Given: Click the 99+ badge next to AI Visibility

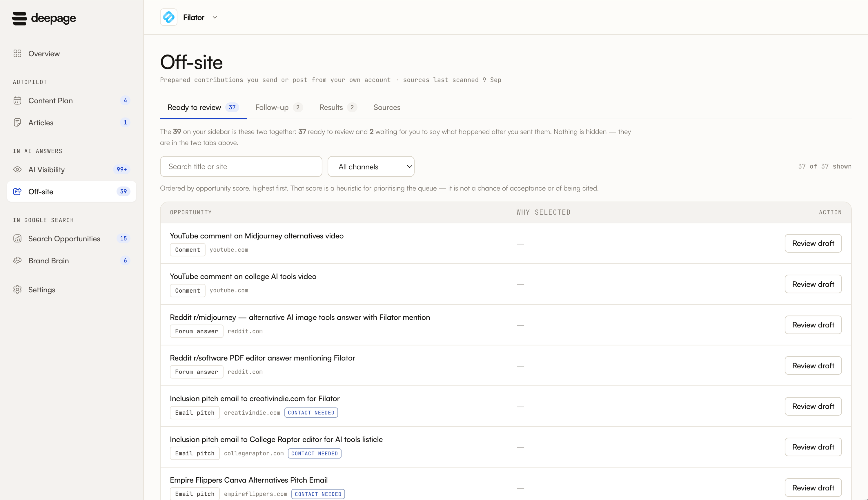Looking at the screenshot, I should (x=122, y=170).
